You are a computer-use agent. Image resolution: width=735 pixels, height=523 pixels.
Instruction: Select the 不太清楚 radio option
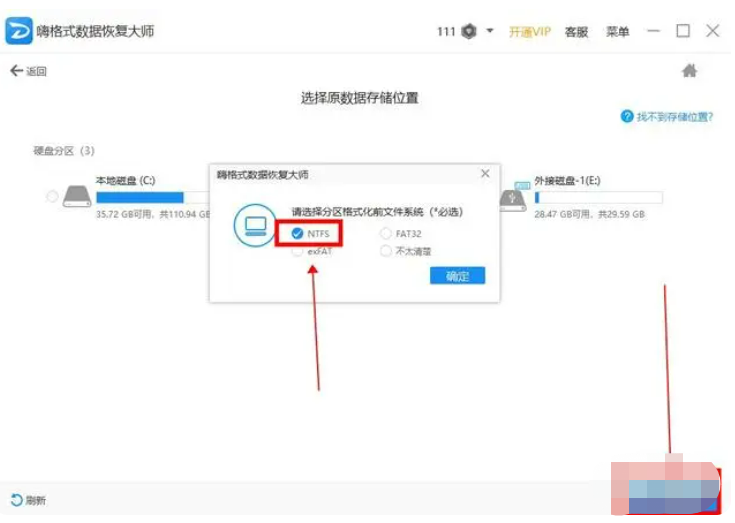(x=386, y=252)
